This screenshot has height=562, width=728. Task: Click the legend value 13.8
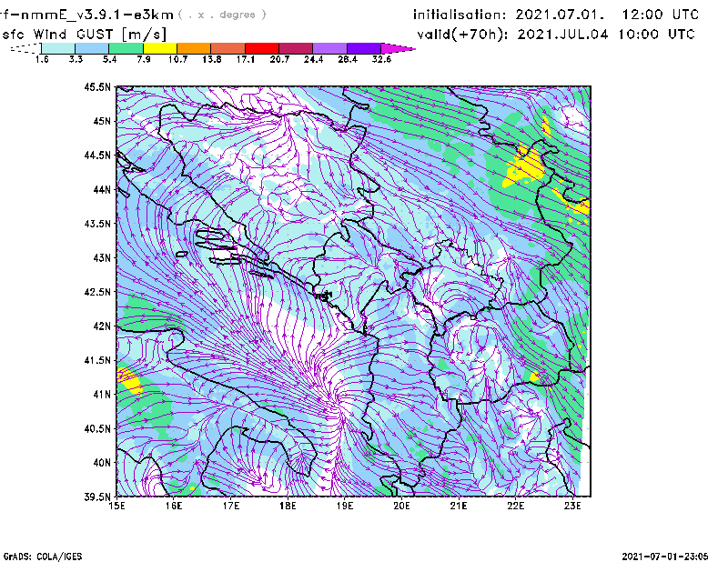coord(212,59)
